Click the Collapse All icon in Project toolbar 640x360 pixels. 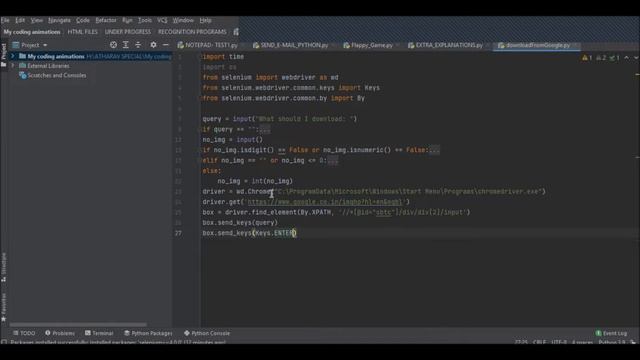[138, 45]
